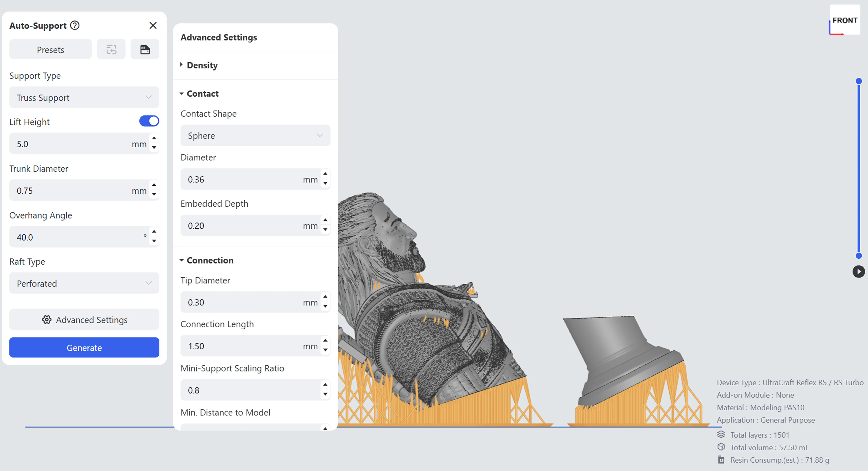This screenshot has width=868, height=471.
Task: Increase Overhang Angle with the up arrow
Action: click(154, 231)
